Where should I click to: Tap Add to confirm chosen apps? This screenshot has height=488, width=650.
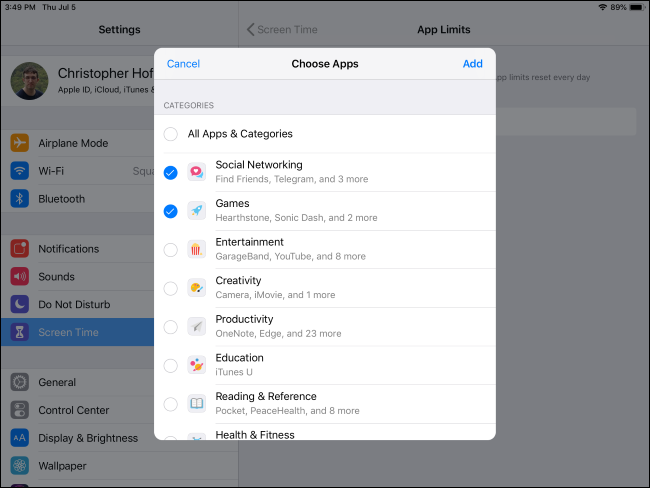click(472, 64)
